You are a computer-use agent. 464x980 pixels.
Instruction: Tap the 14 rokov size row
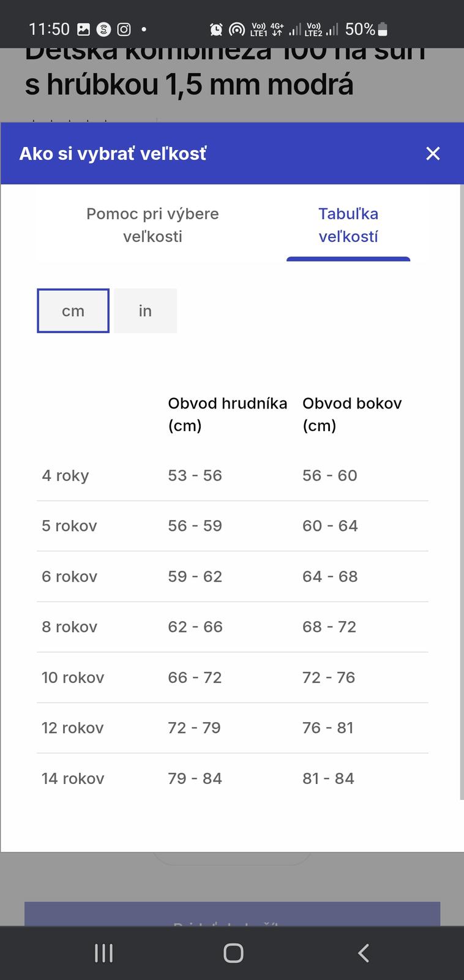click(232, 778)
